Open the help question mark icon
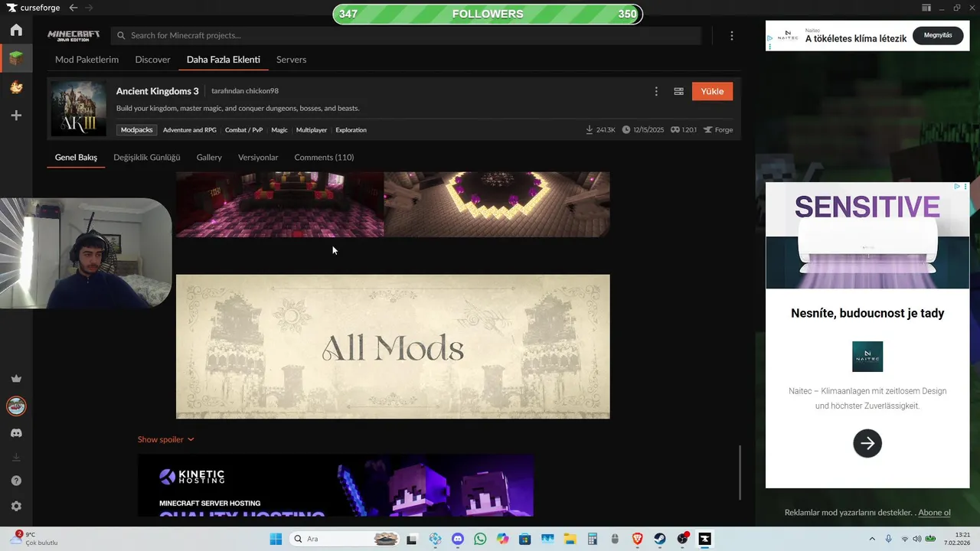The image size is (980, 551). tap(16, 481)
